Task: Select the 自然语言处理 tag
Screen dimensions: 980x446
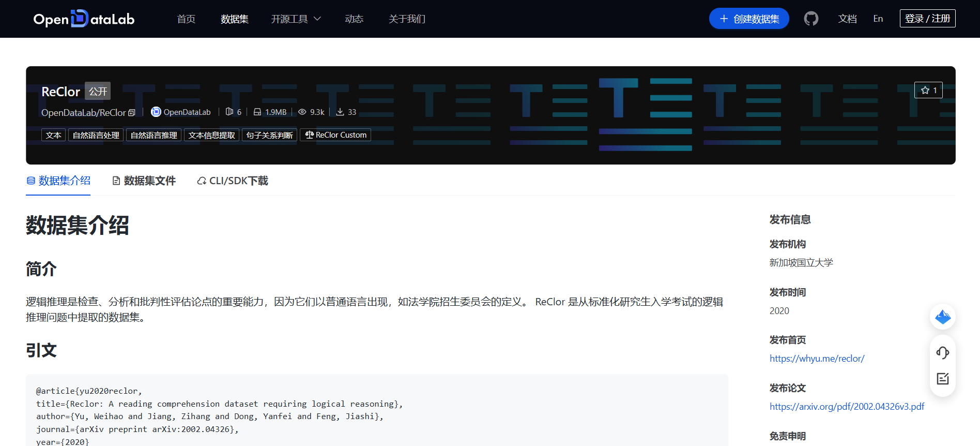Action: pos(96,135)
